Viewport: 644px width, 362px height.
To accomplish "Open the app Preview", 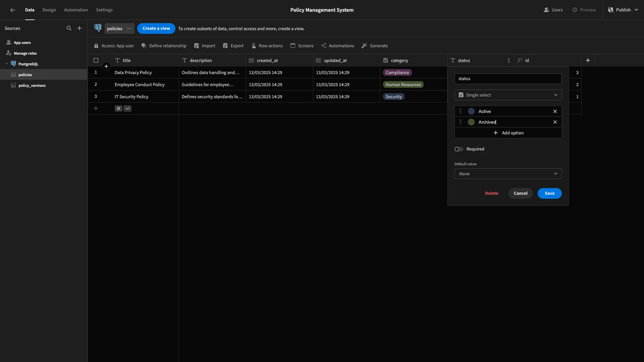I will click(x=584, y=10).
